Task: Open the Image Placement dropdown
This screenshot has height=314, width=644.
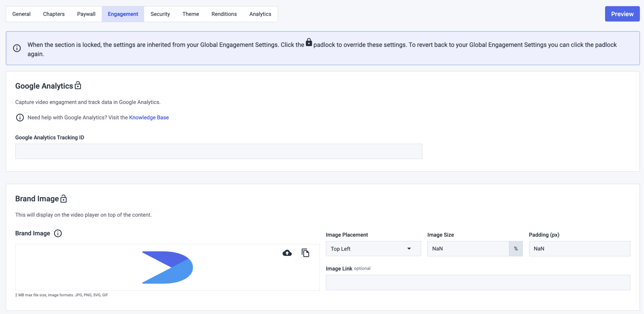Action: (x=373, y=249)
